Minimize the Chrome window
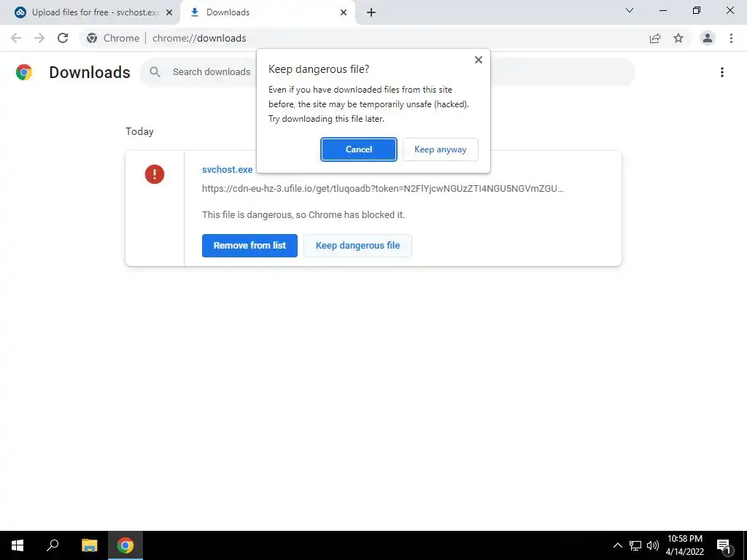 [x=662, y=10]
